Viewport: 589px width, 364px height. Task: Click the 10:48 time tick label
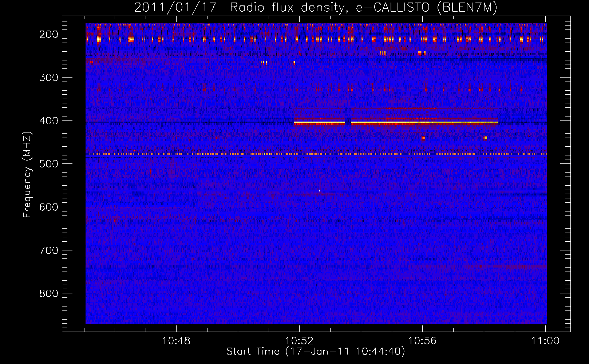176,341
